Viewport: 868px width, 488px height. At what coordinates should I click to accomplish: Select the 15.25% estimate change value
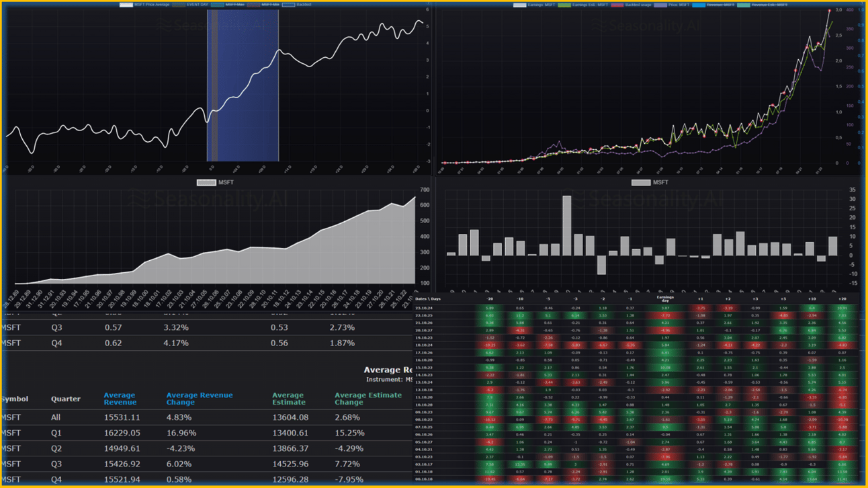point(349,433)
